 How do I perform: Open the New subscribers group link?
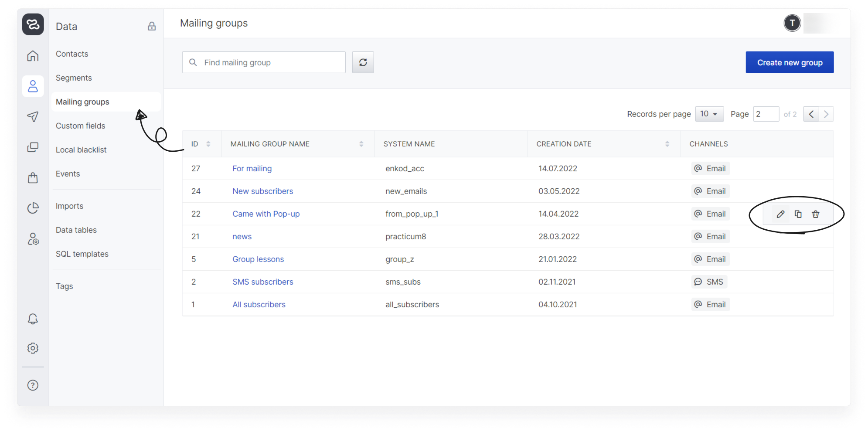click(x=263, y=191)
